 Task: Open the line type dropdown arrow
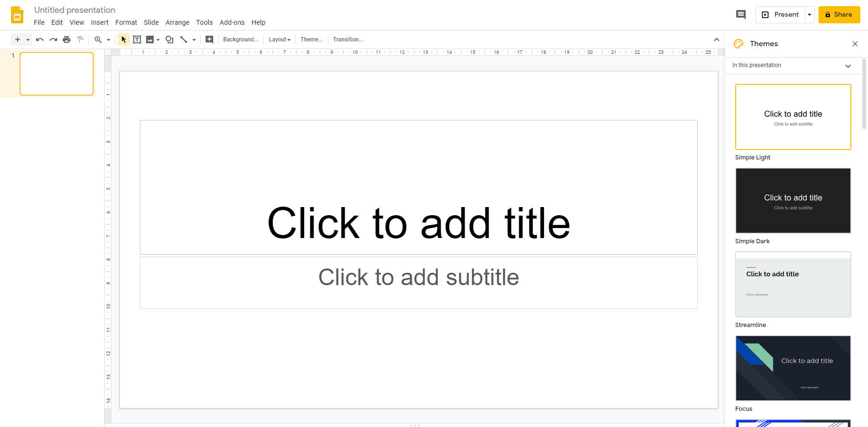[194, 40]
